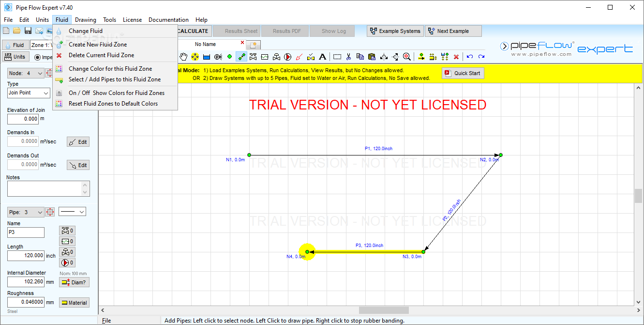Screen dimensions: 644x325
Task: Click the Material button
Action: tap(74, 303)
